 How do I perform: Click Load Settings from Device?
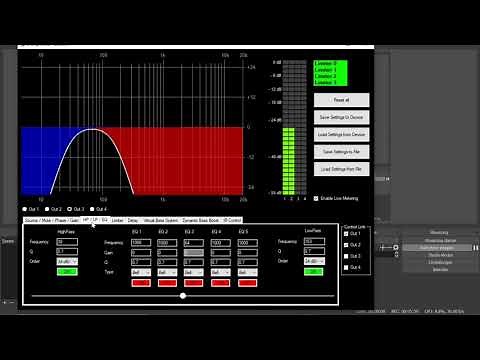tap(342, 135)
